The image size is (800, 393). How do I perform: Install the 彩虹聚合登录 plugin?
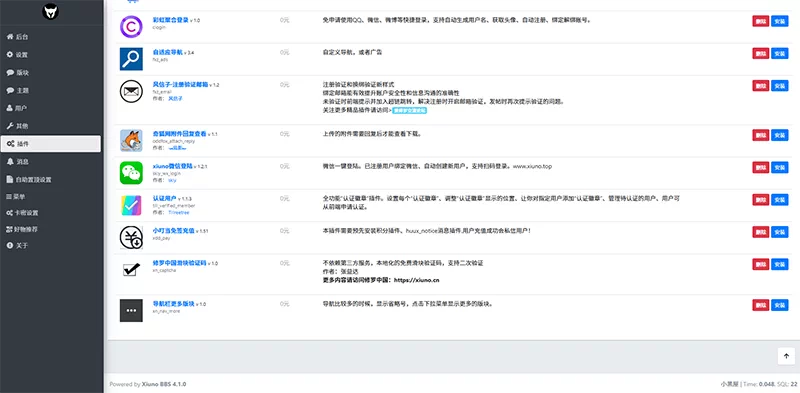click(x=779, y=21)
